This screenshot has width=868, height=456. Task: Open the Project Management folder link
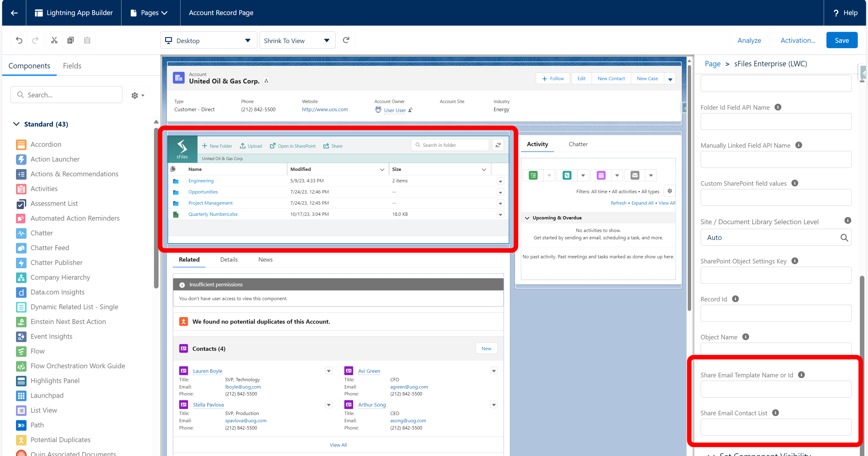tap(210, 203)
